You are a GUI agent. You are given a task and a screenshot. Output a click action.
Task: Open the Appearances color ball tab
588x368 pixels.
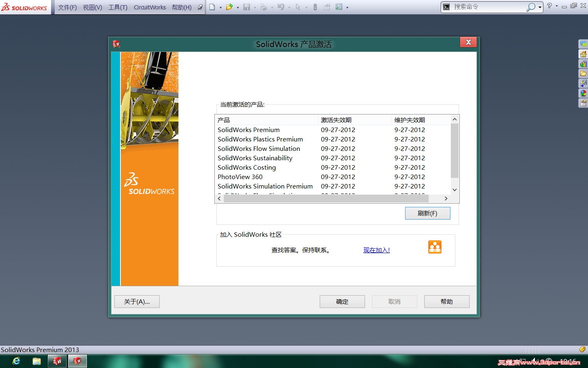coord(583,93)
